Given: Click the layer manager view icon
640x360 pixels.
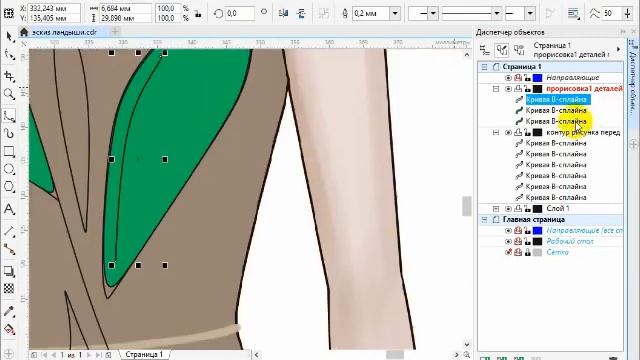Looking at the screenshot, I should pos(519,50).
